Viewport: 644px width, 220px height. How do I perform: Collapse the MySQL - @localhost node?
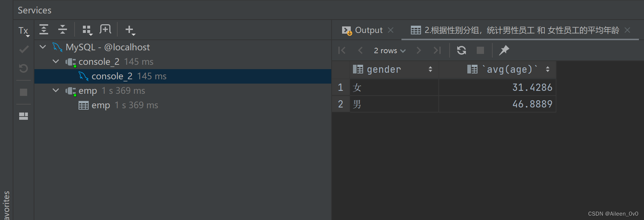click(43, 47)
